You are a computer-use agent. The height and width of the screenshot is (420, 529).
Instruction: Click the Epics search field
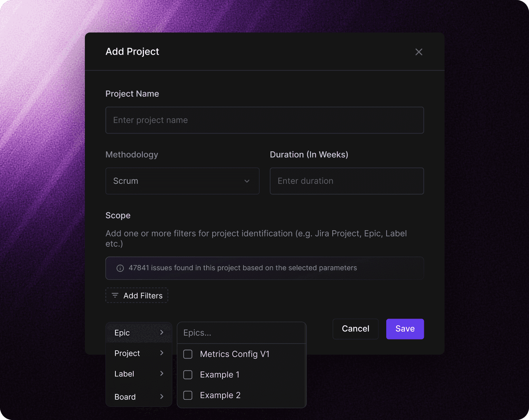coord(241,333)
